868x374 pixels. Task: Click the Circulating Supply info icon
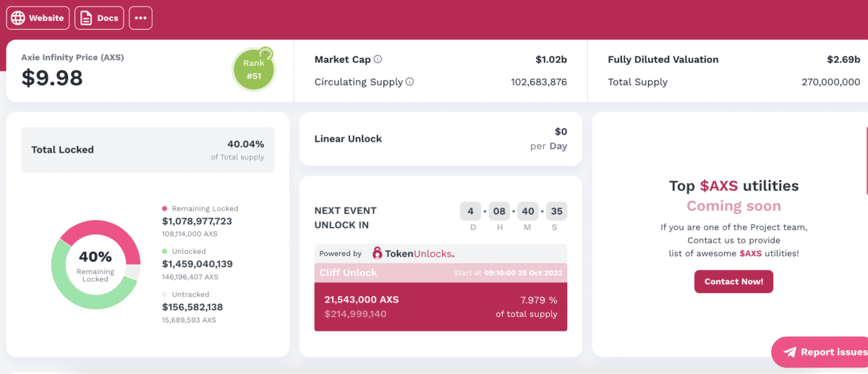click(409, 82)
